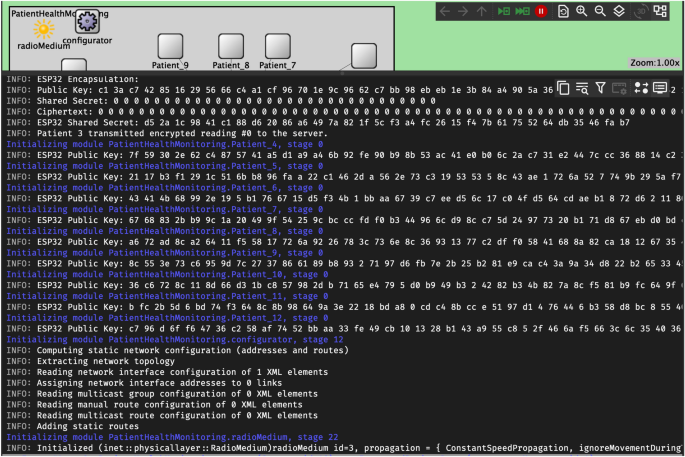The image size is (685, 457).
Task: Click 'Patient 3 transmitted encrypted reading' line
Action: (x=167, y=133)
